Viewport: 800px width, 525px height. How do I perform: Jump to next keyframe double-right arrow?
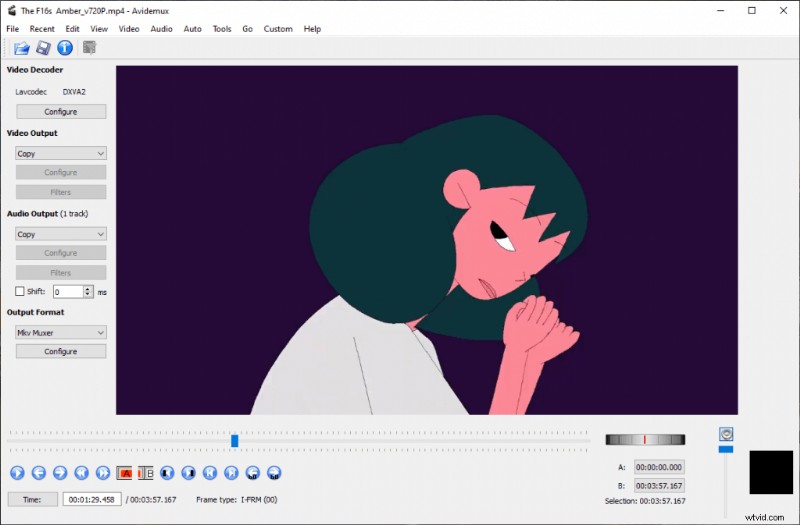click(103, 473)
